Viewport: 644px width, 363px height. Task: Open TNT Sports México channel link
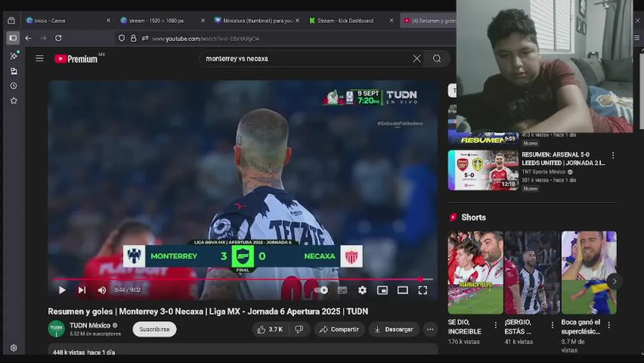pyautogui.click(x=544, y=172)
